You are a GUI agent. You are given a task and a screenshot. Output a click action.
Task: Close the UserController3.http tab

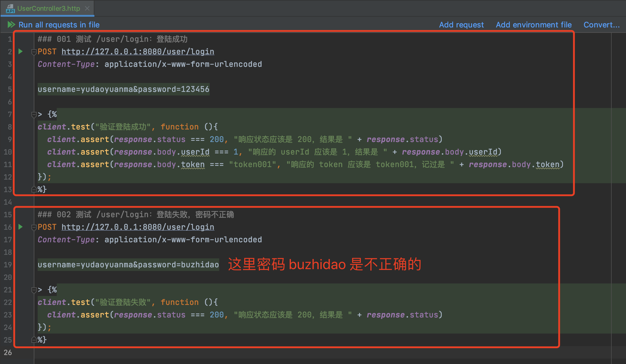[87, 8]
